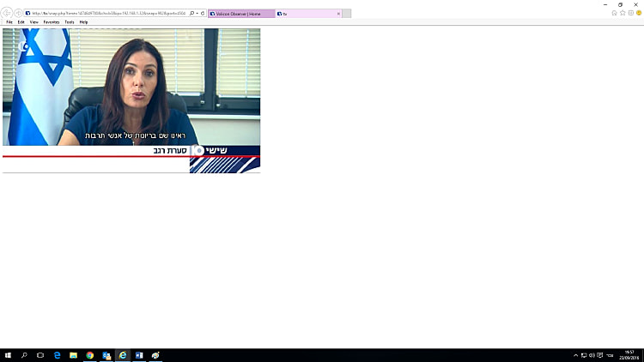
Task: Open Outlook from the taskbar
Action: 106,354
